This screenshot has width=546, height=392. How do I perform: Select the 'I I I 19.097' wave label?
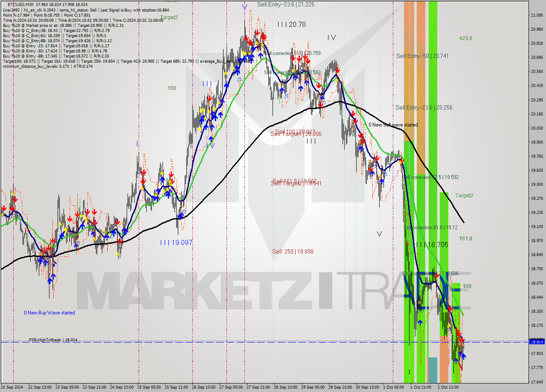click(176, 242)
